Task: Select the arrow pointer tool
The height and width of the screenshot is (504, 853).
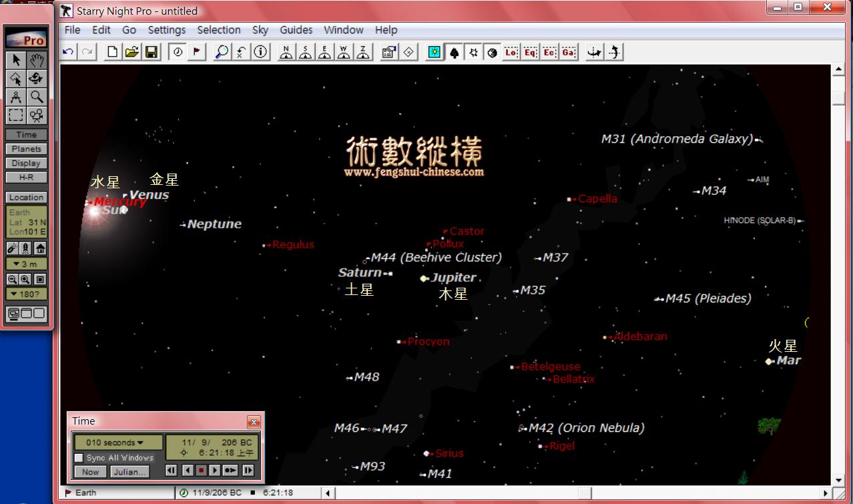Action: point(17,61)
